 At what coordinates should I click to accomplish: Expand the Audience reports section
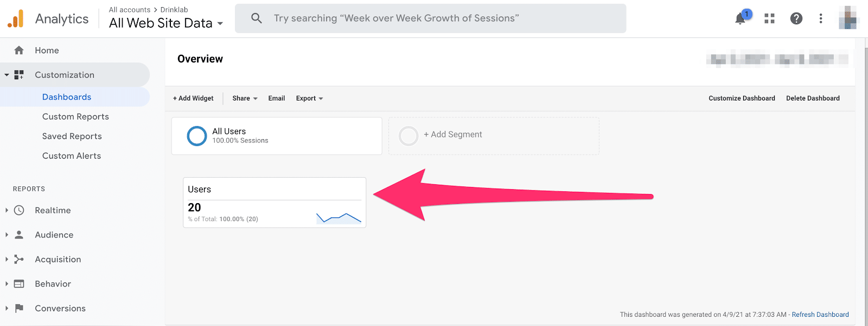click(x=54, y=235)
